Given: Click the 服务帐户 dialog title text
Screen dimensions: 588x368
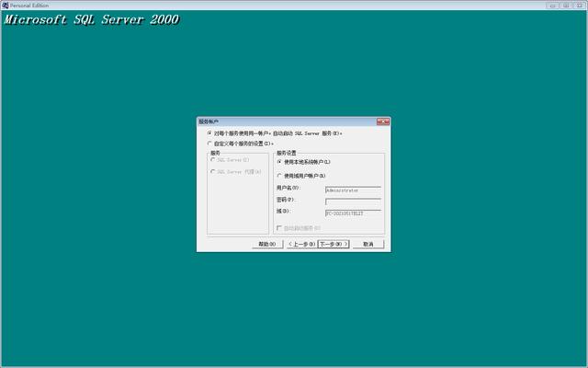Looking at the screenshot, I should (209, 121).
